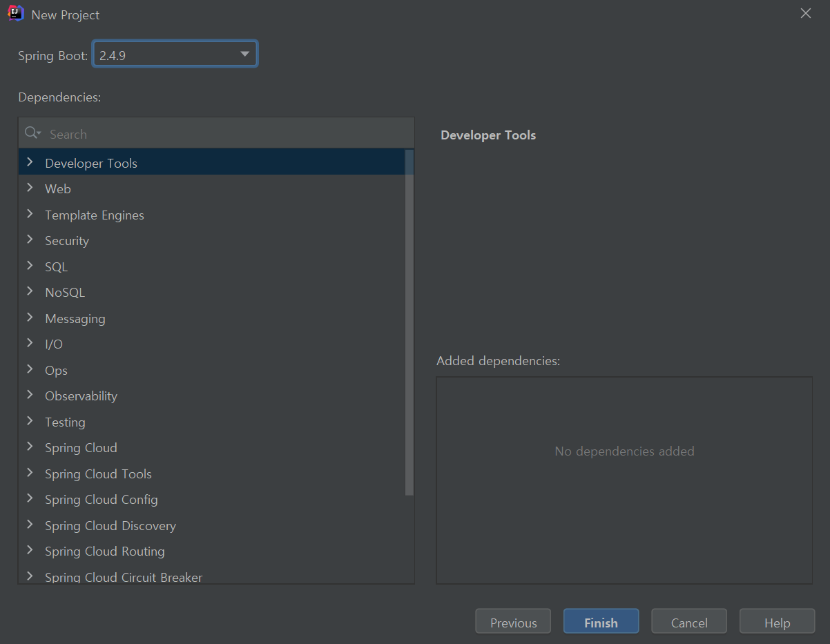Expand the Spring Cloud Discovery chevron
830x644 pixels.
[30, 525]
